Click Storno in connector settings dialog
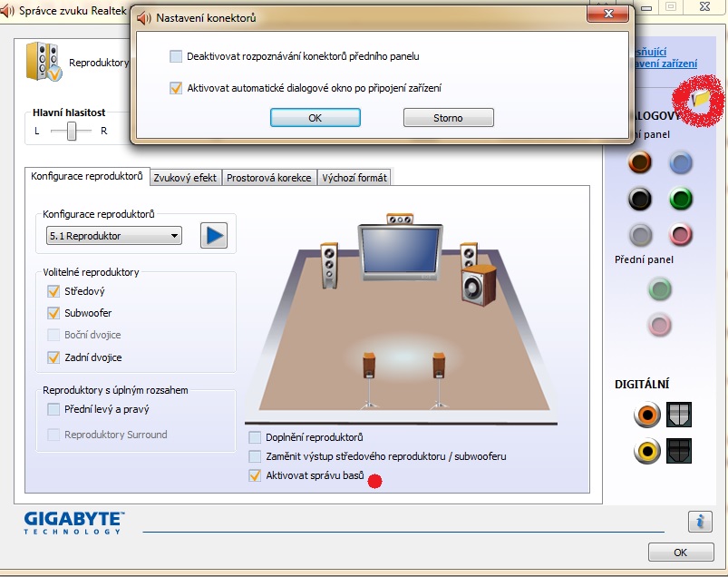The height and width of the screenshot is (577, 728). (448, 118)
